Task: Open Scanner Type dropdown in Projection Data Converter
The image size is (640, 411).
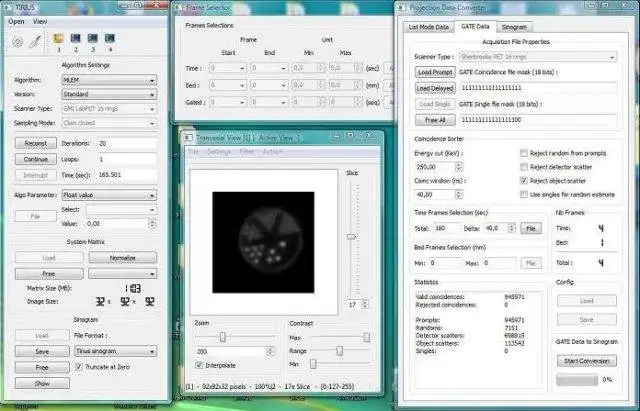Action: [538, 57]
